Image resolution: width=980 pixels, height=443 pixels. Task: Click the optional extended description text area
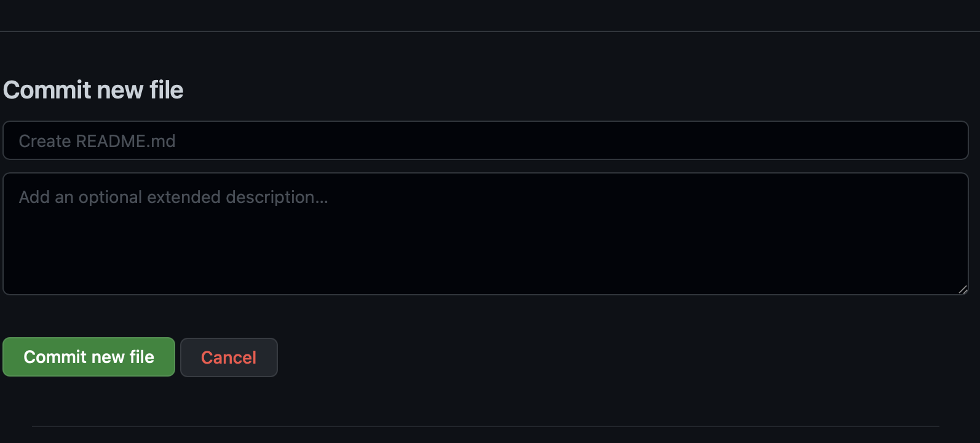pos(485,234)
